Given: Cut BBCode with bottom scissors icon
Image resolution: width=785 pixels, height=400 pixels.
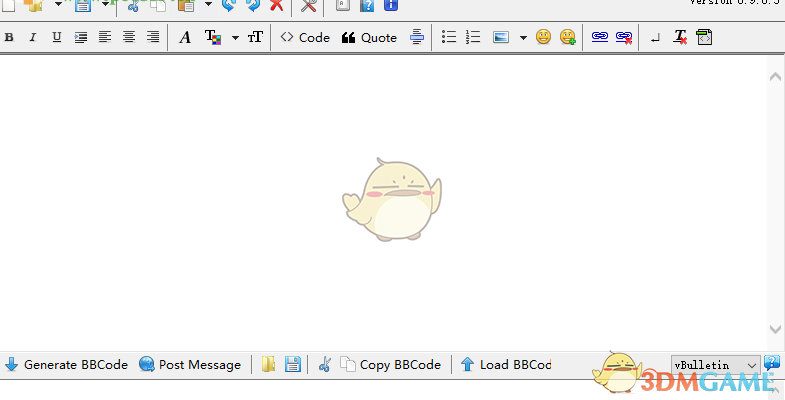Looking at the screenshot, I should [325, 364].
